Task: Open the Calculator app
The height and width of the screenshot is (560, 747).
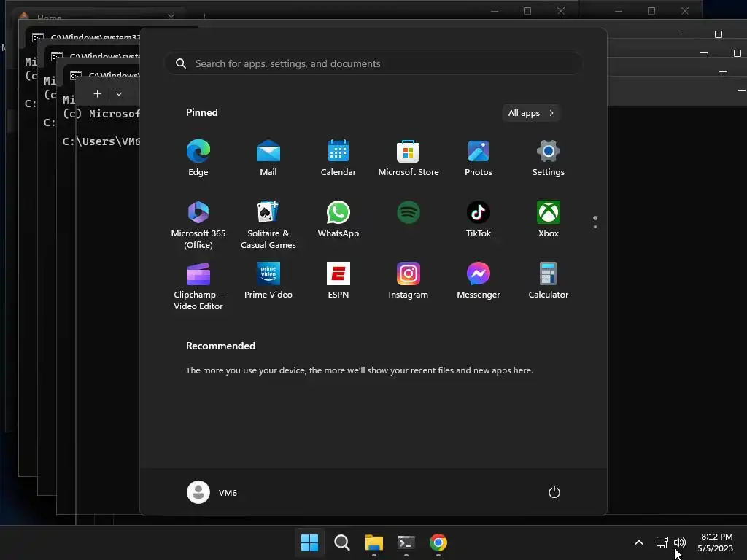Action: point(549,281)
